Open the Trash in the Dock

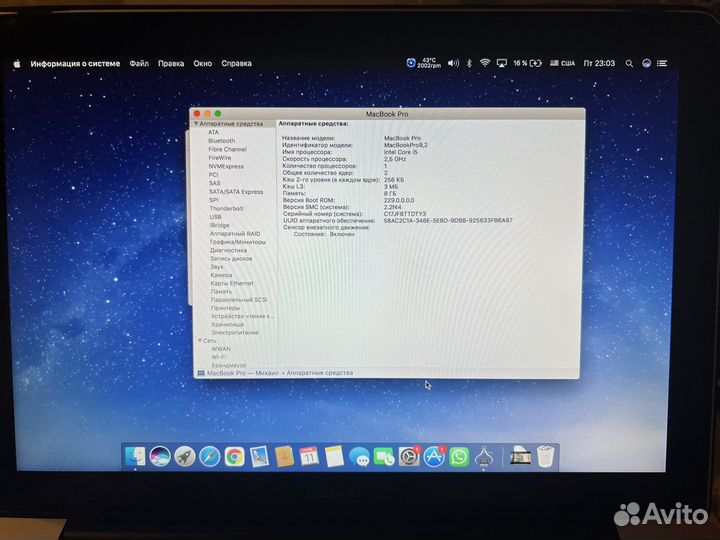click(546, 456)
